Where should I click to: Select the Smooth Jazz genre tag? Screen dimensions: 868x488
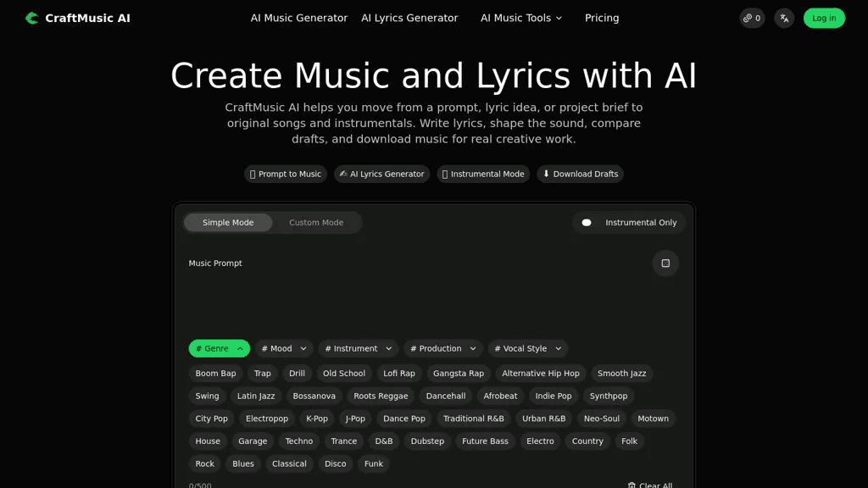(621, 374)
